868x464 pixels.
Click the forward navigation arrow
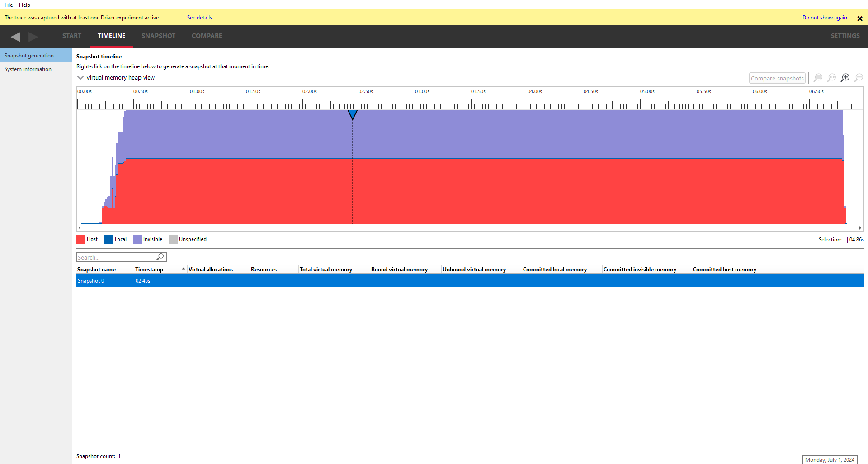[x=33, y=37]
